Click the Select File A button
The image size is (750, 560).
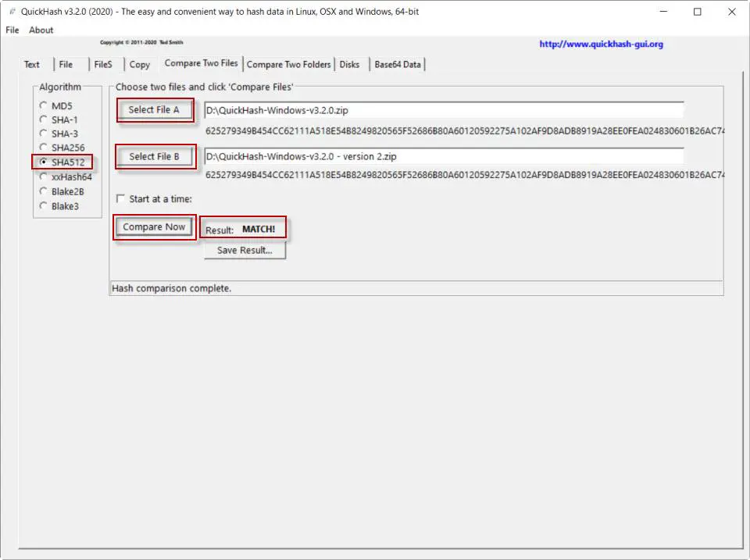(x=154, y=110)
